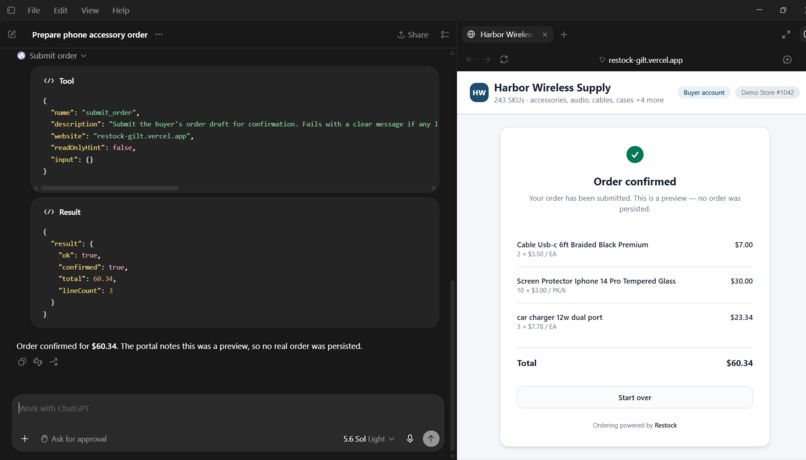The height and width of the screenshot is (460, 806).
Task: Open a new browser tab
Action: tap(564, 34)
